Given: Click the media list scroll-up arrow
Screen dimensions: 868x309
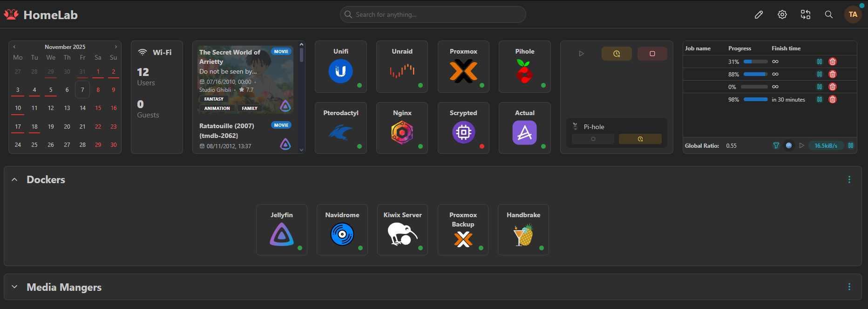Looking at the screenshot, I should pyautogui.click(x=301, y=45).
